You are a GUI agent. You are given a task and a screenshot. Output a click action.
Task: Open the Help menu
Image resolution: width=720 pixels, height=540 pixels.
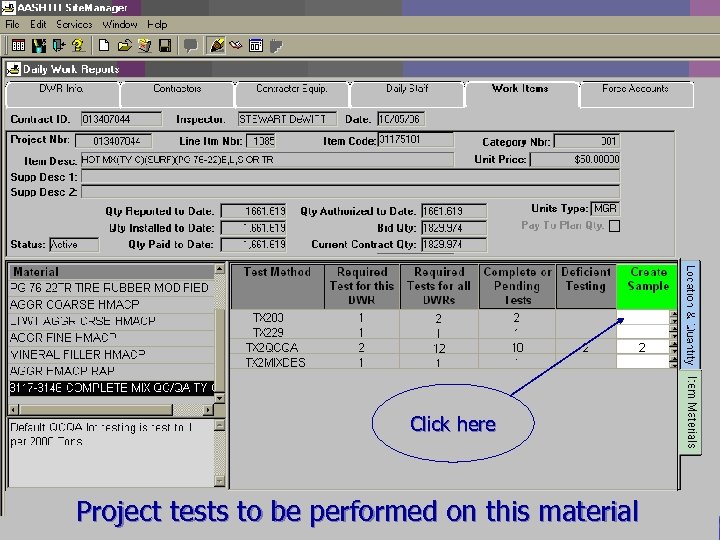[157, 24]
